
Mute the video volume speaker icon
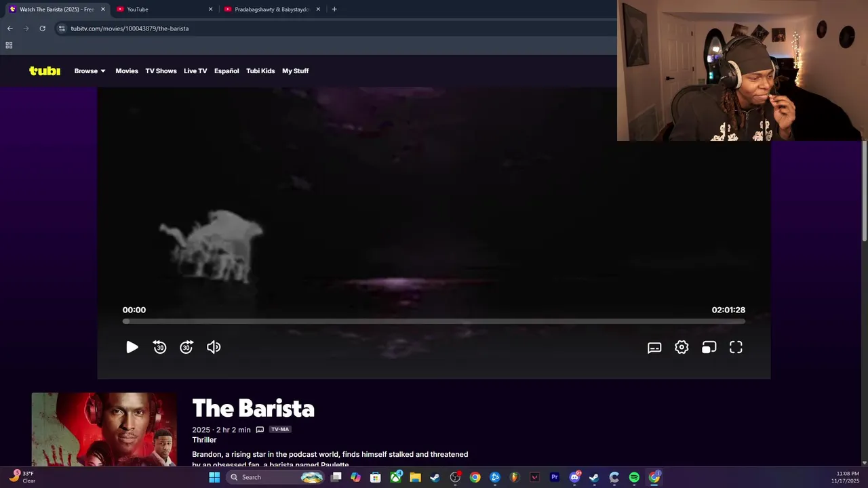coord(214,347)
